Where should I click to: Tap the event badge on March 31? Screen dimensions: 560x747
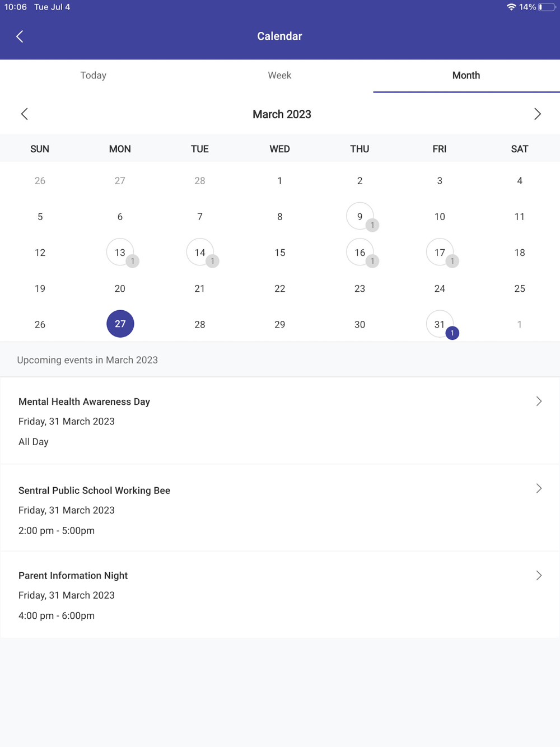[x=452, y=333]
